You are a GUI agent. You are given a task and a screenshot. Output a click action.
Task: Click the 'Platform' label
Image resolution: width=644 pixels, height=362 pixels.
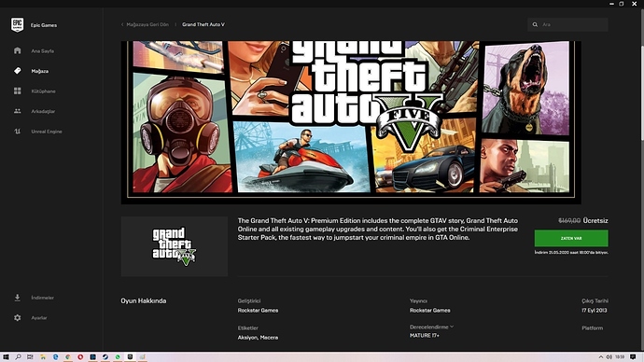click(x=593, y=327)
